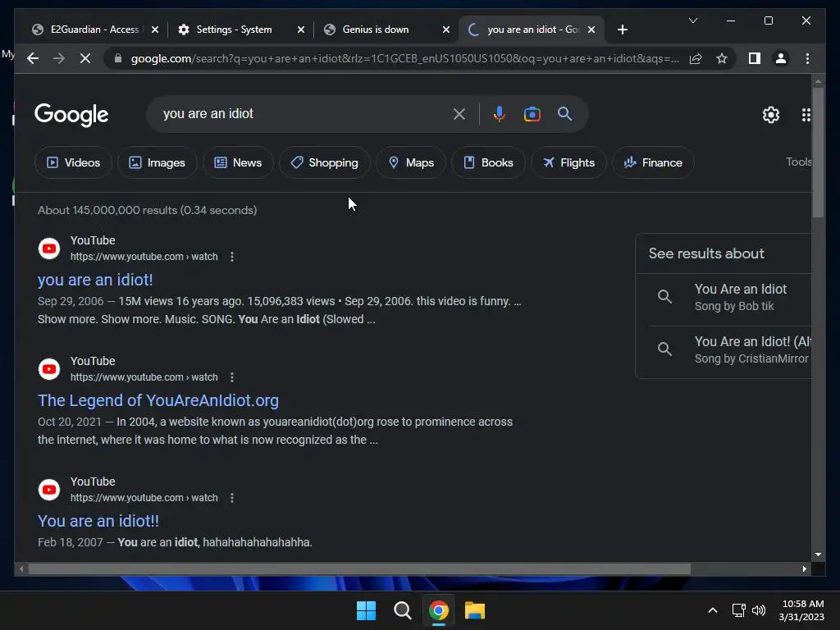Click Chrome icon on the taskbar
The height and width of the screenshot is (630, 840).
coord(438,610)
